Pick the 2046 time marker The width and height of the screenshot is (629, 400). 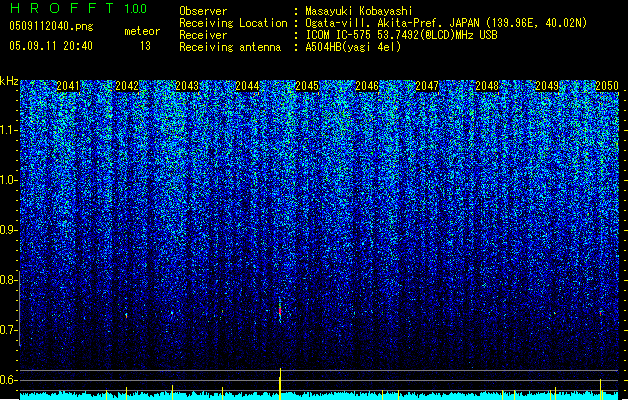click(x=367, y=86)
